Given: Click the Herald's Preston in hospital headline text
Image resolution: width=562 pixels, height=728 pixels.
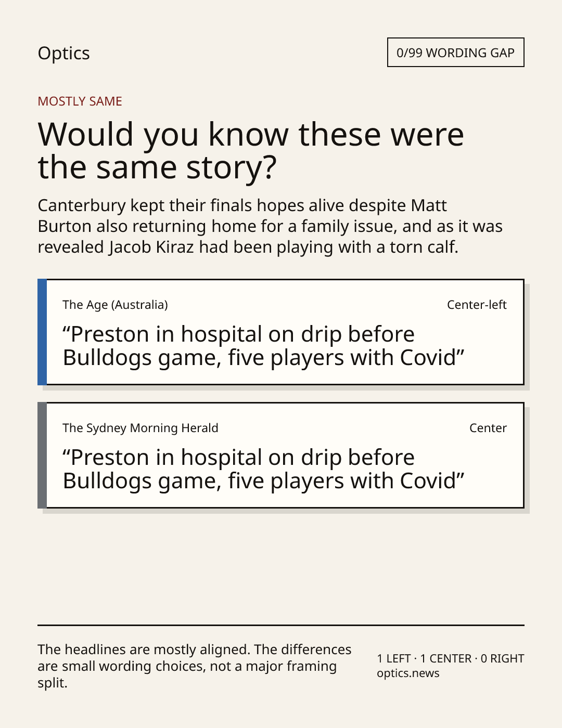Looking at the screenshot, I should [263, 469].
